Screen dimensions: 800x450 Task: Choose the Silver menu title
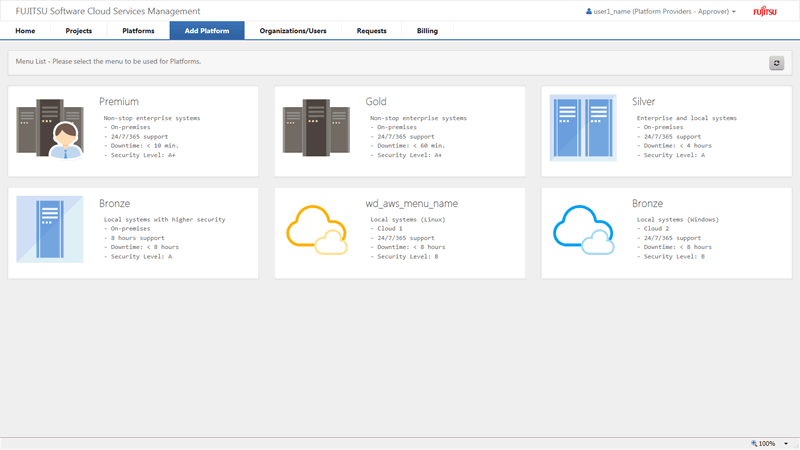tap(643, 102)
